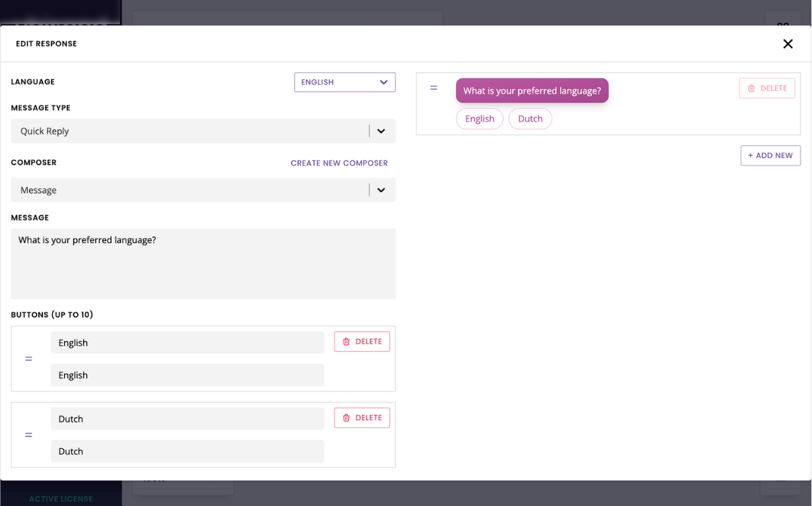Click the plus icon on ADD NEW
The width and height of the screenshot is (812, 506).
click(x=750, y=155)
